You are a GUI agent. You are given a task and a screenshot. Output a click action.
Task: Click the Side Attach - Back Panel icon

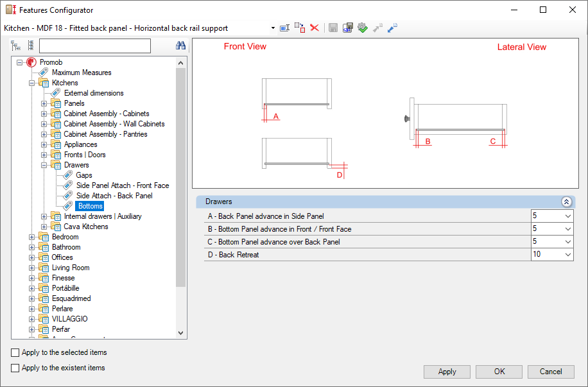click(x=68, y=195)
